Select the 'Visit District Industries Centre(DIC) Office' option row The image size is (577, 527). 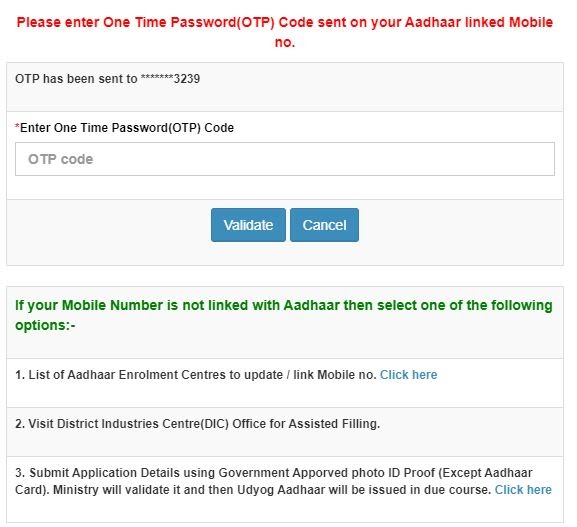285,432
